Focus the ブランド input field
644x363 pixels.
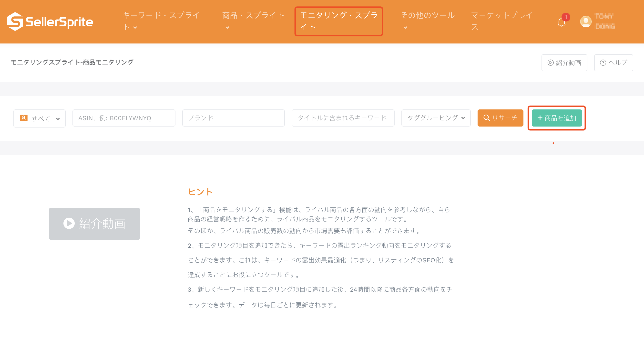pyautogui.click(x=233, y=118)
